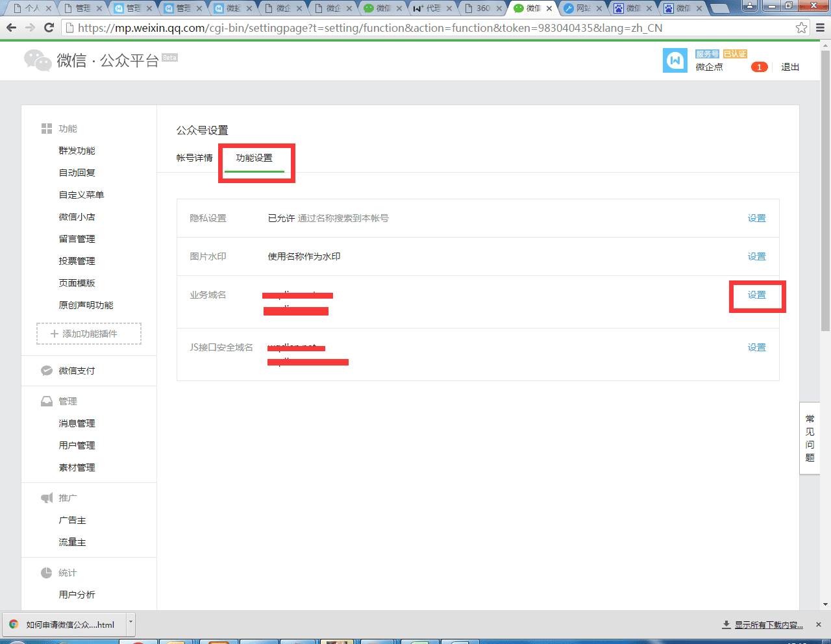Click the 添加功能插件 button
This screenshot has width=831, height=644.
click(x=89, y=334)
